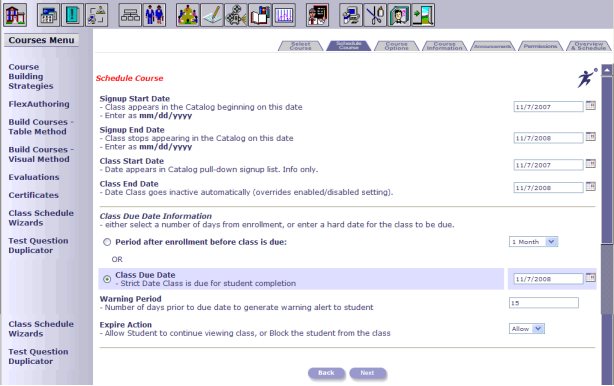
Task: Click the Signup End Date input field
Action: 548,138
